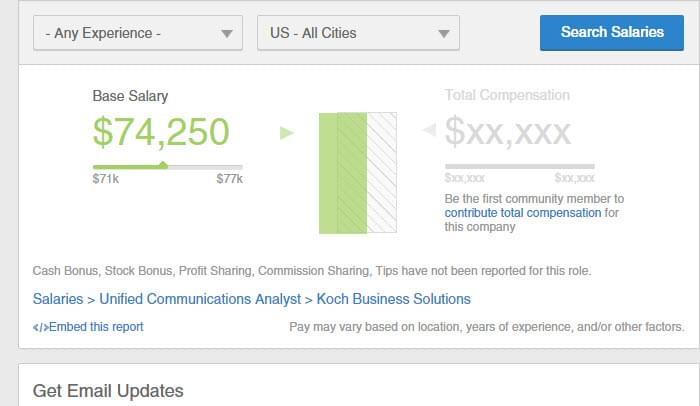Open the Any Experience dropdown

[x=138, y=33]
